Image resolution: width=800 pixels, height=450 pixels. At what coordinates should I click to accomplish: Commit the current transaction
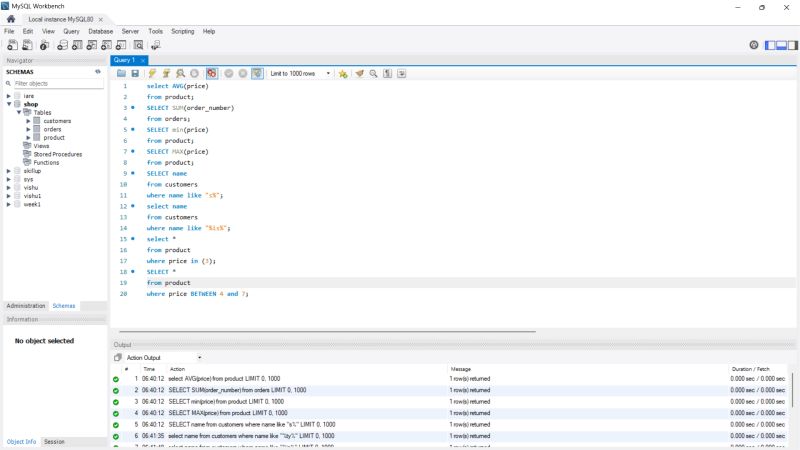click(229, 73)
